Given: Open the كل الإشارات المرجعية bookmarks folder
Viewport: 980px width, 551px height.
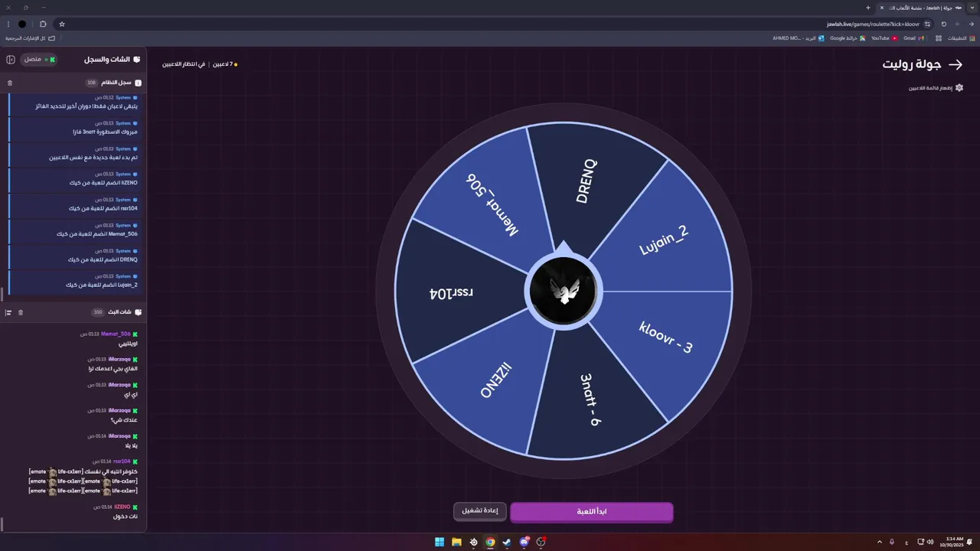Looking at the screenshot, I should coord(30,38).
